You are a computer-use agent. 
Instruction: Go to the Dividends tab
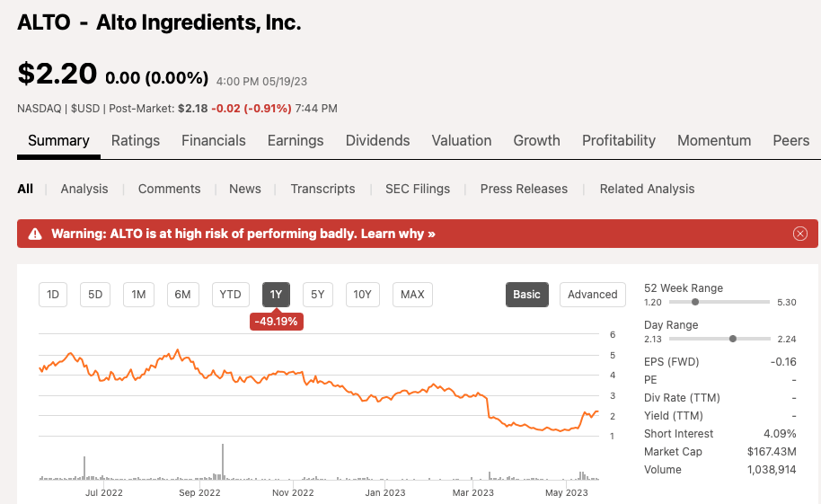[377, 141]
